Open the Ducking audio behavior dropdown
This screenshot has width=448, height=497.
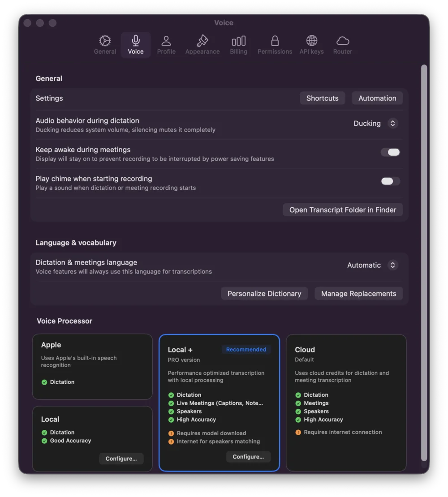[375, 123]
